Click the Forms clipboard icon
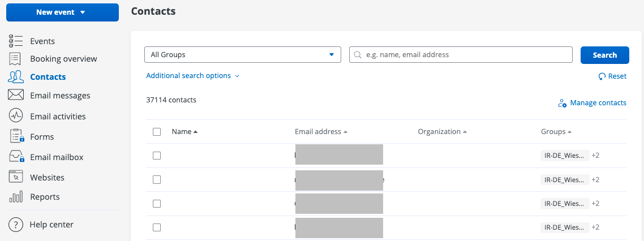Viewport: 644px width, 241px height. pyautogui.click(x=16, y=136)
